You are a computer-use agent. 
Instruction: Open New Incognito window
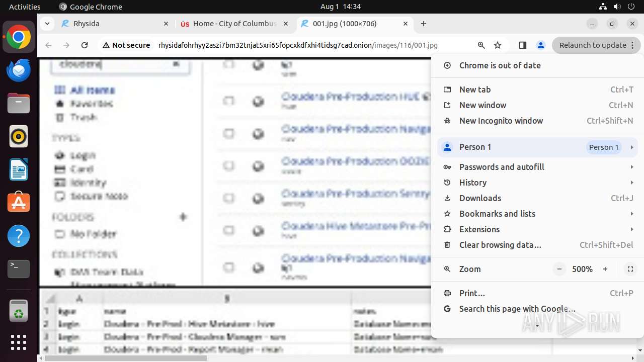tap(537, 121)
